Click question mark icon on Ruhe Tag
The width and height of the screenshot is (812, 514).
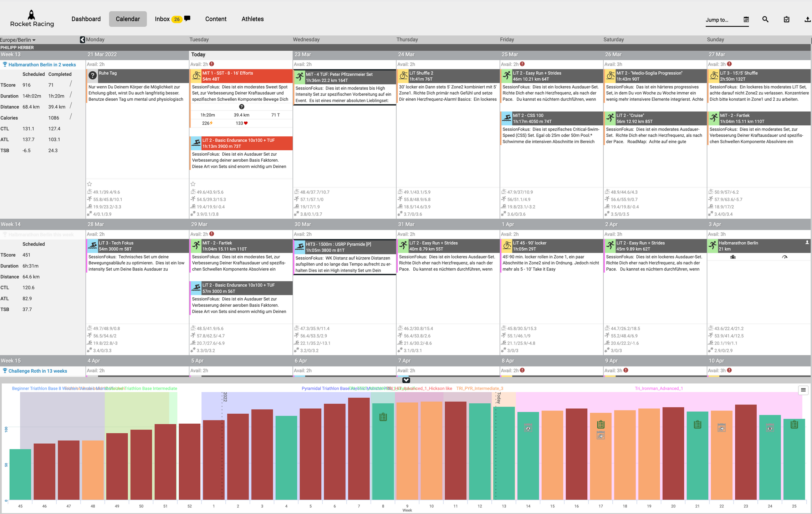pos(93,75)
